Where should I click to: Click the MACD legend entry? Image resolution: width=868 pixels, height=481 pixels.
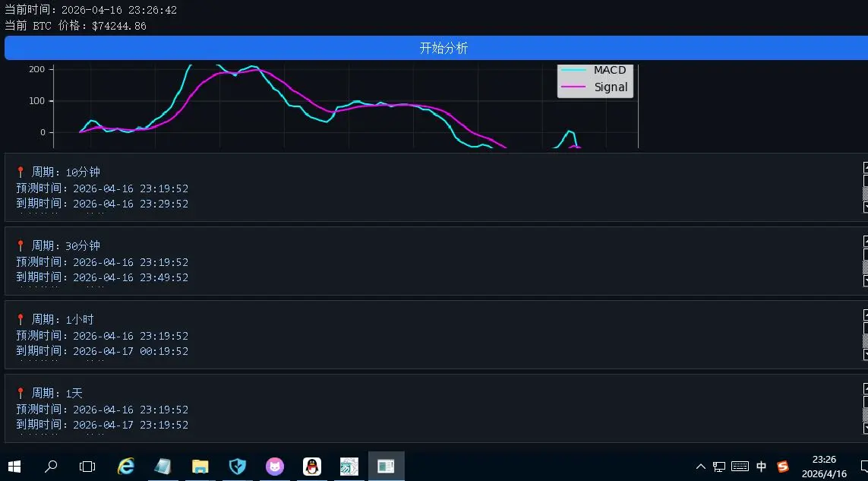point(594,70)
